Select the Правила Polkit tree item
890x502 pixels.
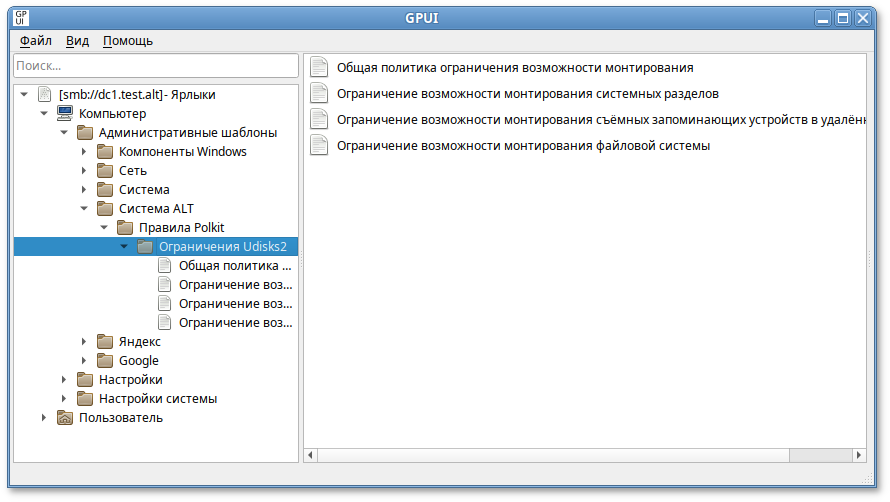(x=182, y=228)
